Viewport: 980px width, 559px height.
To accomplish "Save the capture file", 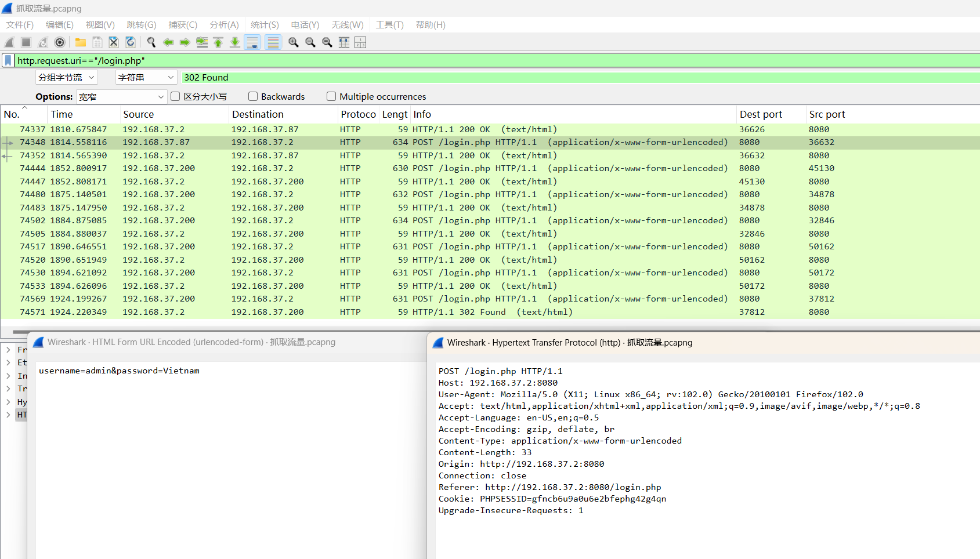I will pyautogui.click(x=97, y=42).
